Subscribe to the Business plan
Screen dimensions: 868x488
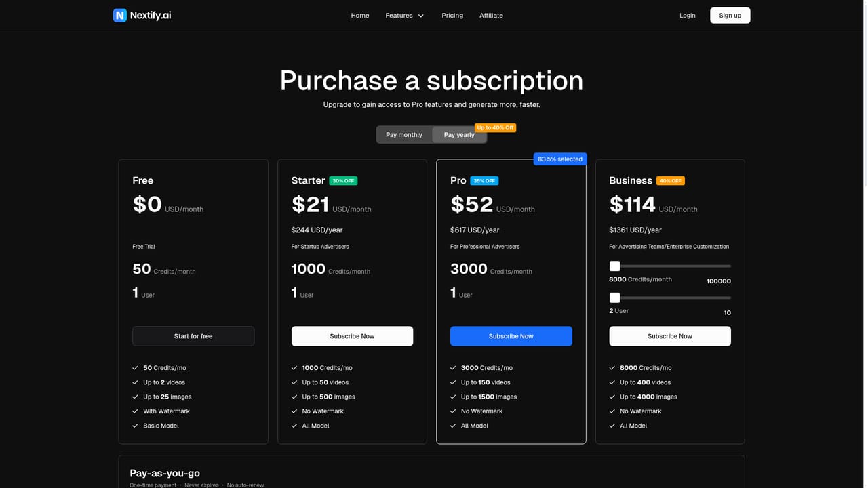670,336
